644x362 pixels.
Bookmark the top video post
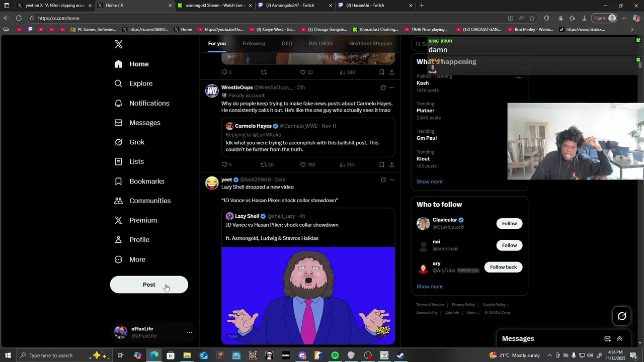tap(382, 72)
